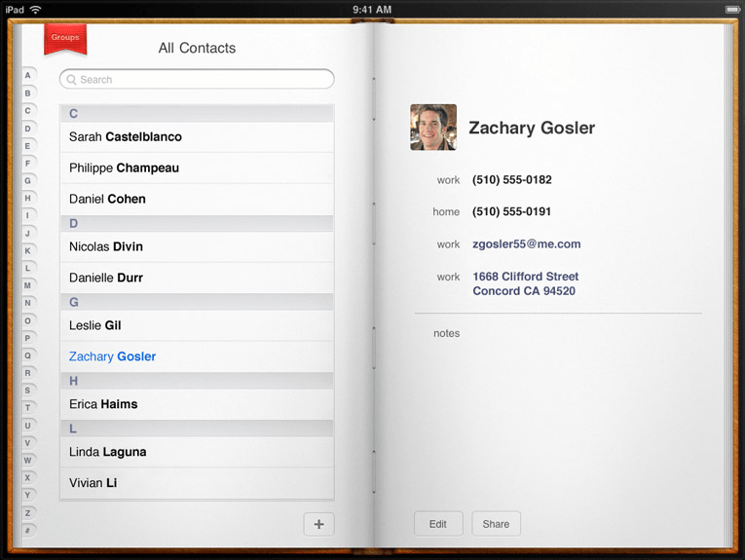This screenshot has height=560, width=745.
Task: Click the Edit button
Action: pos(438,524)
